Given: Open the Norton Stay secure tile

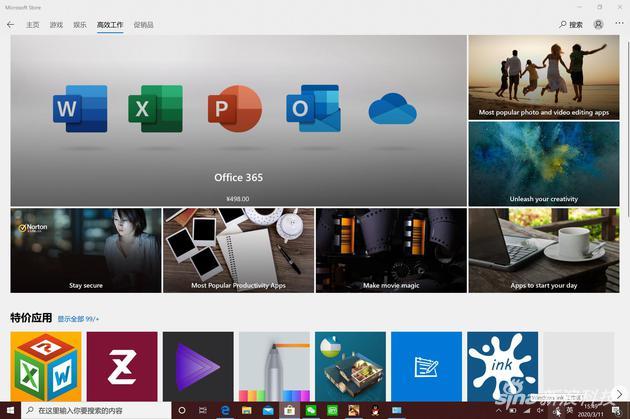Looking at the screenshot, I should [x=86, y=250].
